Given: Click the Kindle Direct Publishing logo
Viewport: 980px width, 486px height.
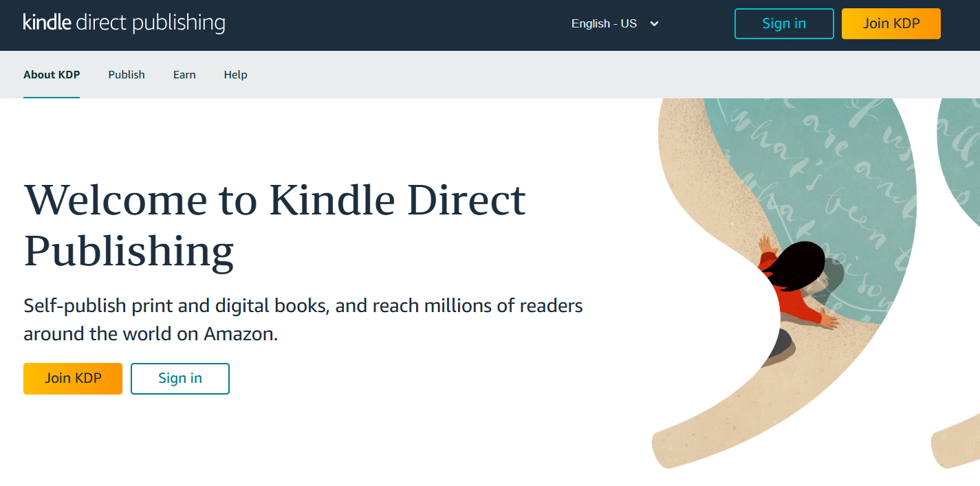Looking at the screenshot, I should tap(124, 23).
